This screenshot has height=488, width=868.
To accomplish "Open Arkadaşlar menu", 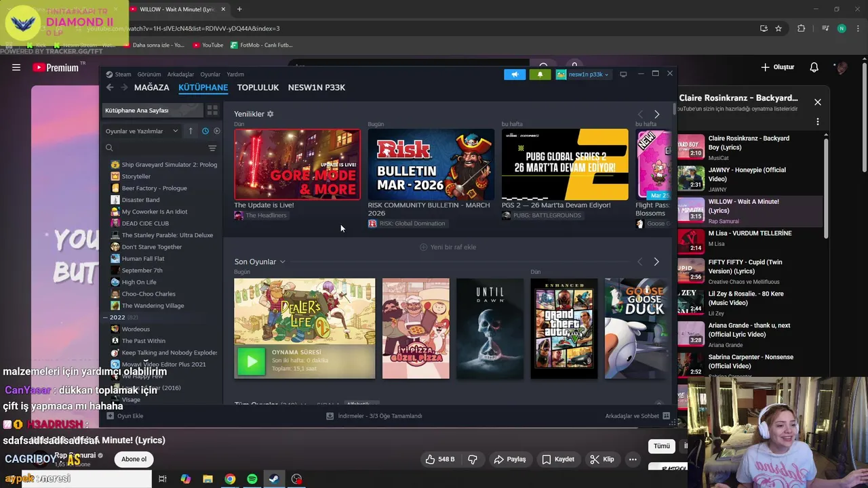I will pos(180,75).
